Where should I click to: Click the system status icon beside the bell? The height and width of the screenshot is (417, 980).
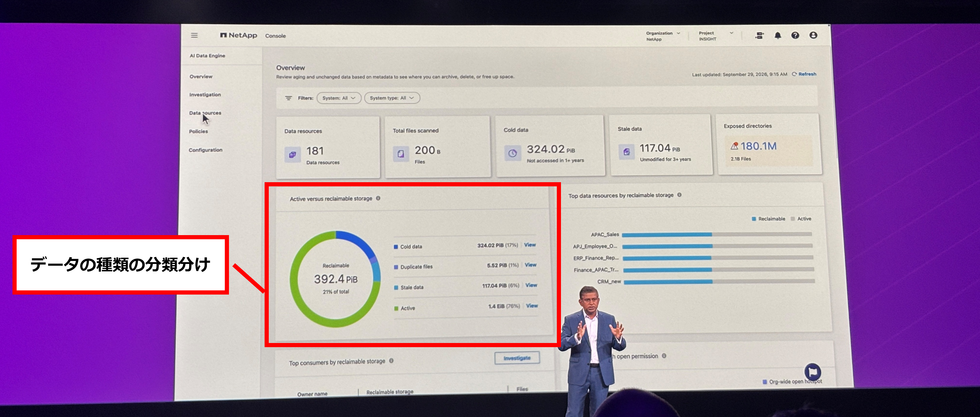[759, 35]
